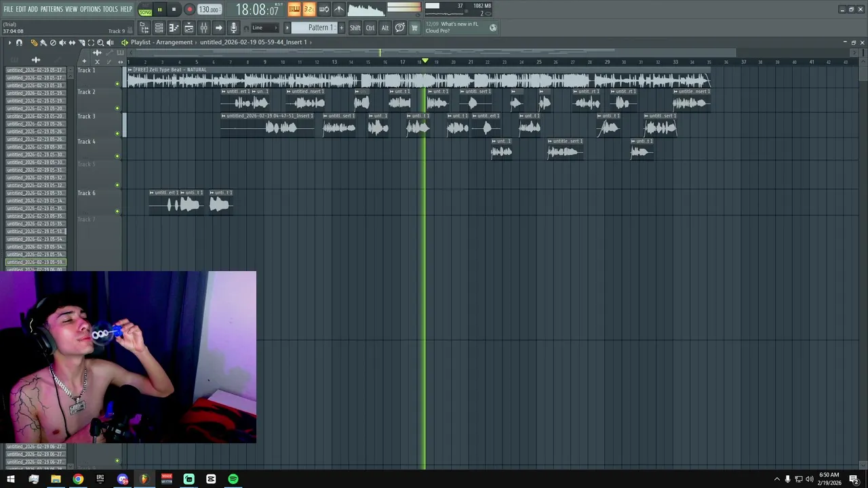
Task: Click the red Record button
Action: coord(189,9)
